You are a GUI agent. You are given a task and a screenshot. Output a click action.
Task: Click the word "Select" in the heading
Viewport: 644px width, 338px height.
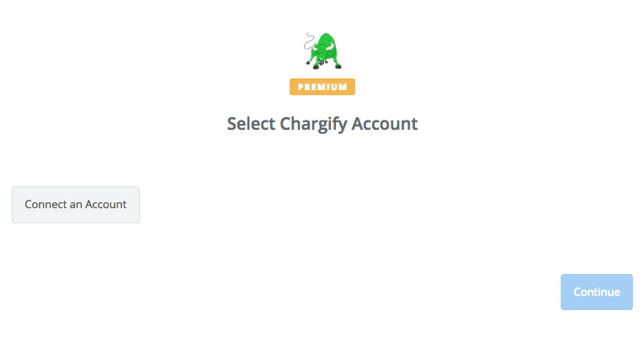251,124
